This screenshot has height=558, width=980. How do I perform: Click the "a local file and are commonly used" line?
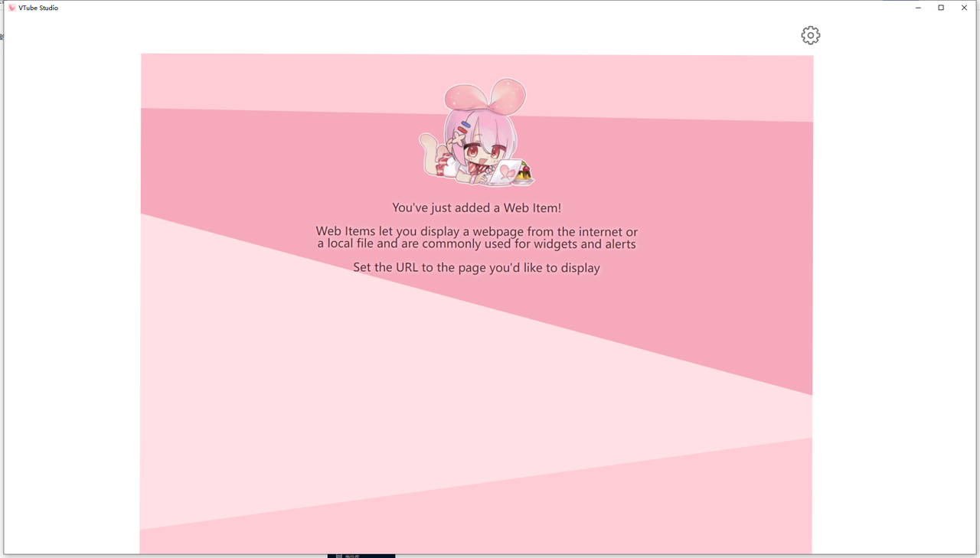click(476, 244)
